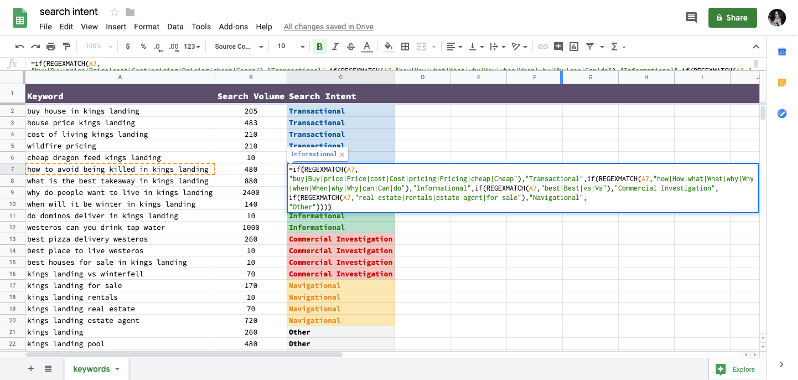Format as percent
Viewport: 798px width, 380px height.
pyautogui.click(x=144, y=47)
